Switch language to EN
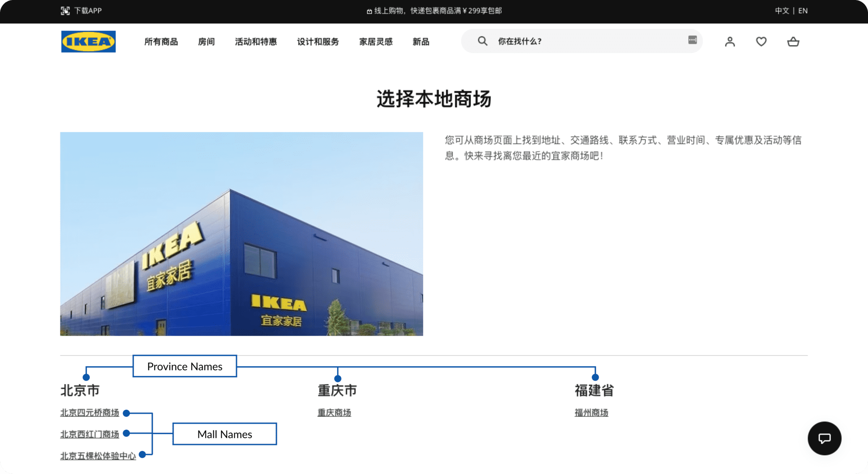This screenshot has height=474, width=868. tap(803, 11)
